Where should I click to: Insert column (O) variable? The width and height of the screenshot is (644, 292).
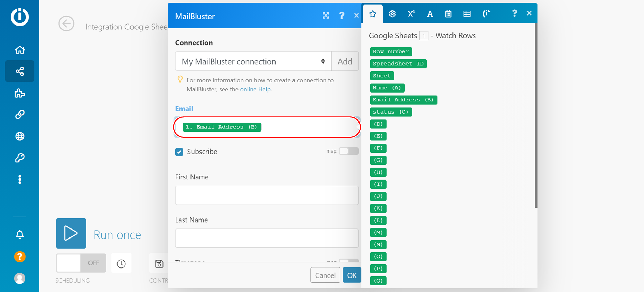click(378, 257)
